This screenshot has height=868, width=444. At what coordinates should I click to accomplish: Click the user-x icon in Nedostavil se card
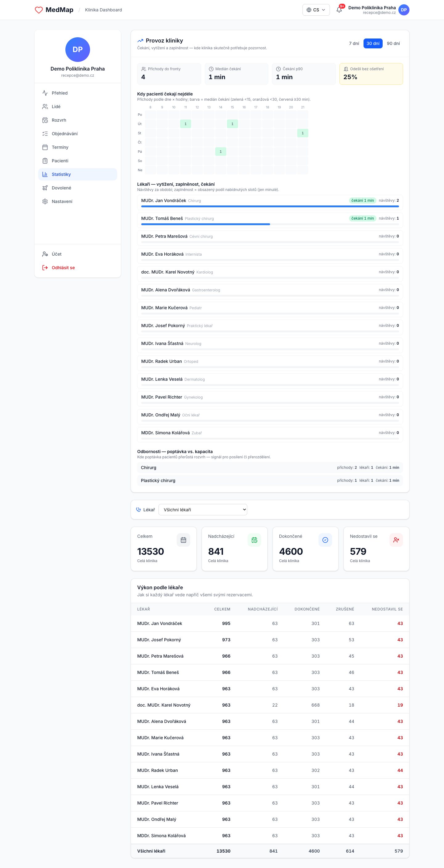tap(396, 540)
